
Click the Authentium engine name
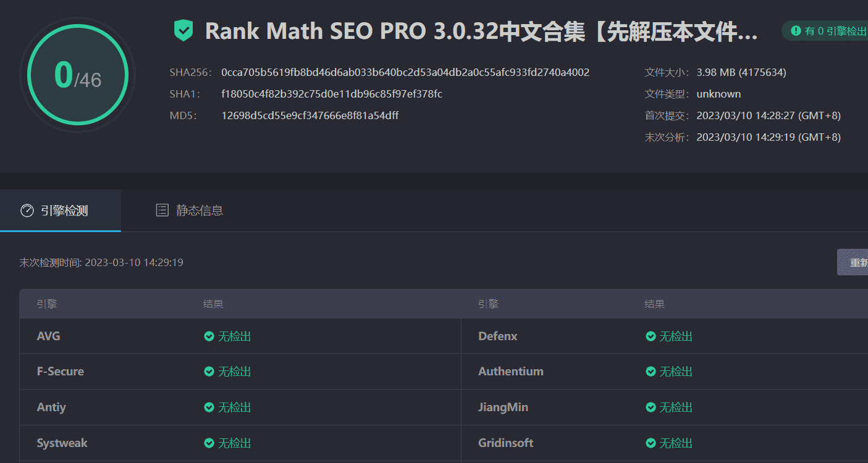tap(511, 372)
